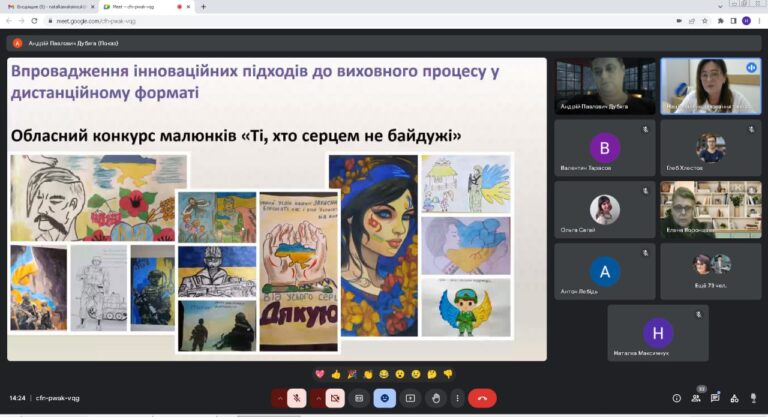Open the chat messages panel
Image resolution: width=768 pixels, height=417 pixels.
tap(715, 398)
